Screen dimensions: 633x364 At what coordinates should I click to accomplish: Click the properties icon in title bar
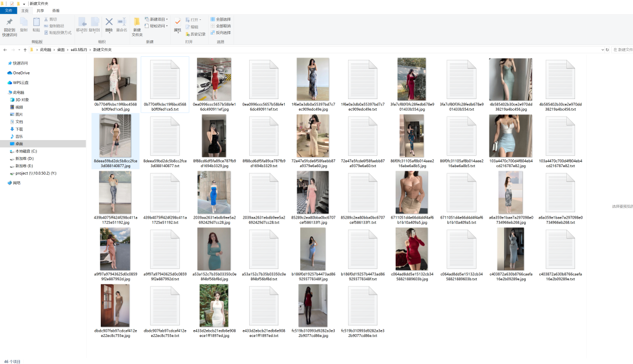12,4
